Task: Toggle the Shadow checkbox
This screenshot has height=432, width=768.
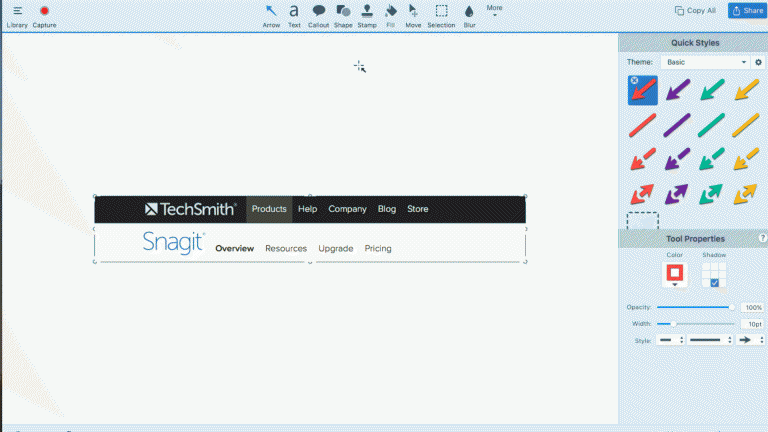Action: (715, 283)
